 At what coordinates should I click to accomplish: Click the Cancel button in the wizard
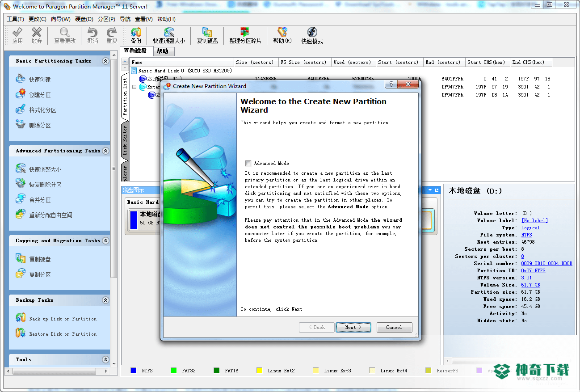click(x=394, y=327)
